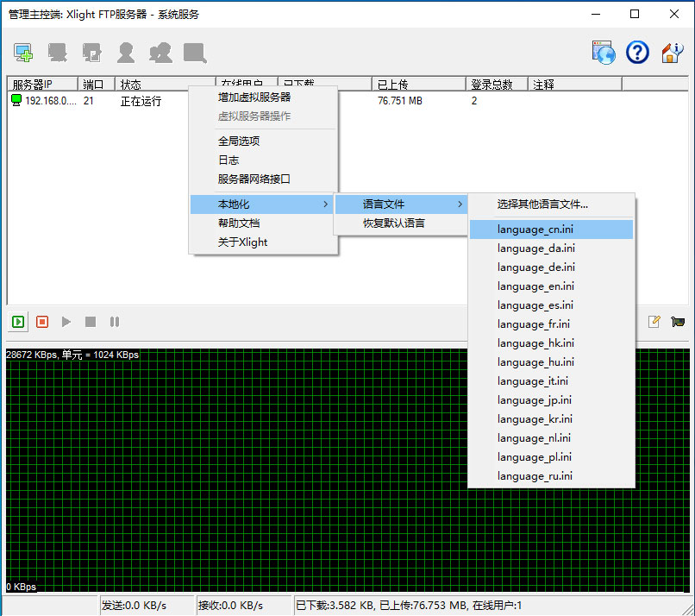Click the Add Virtual Server toolbar icon
The image size is (695, 616).
click(23, 53)
